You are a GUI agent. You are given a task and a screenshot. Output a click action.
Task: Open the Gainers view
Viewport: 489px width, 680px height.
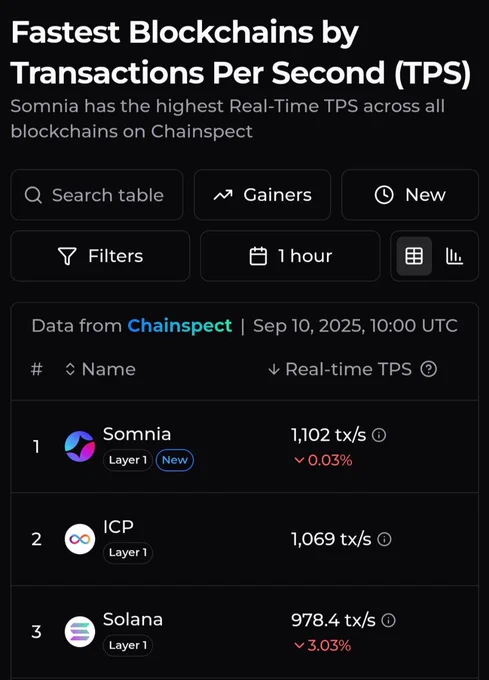coord(262,195)
